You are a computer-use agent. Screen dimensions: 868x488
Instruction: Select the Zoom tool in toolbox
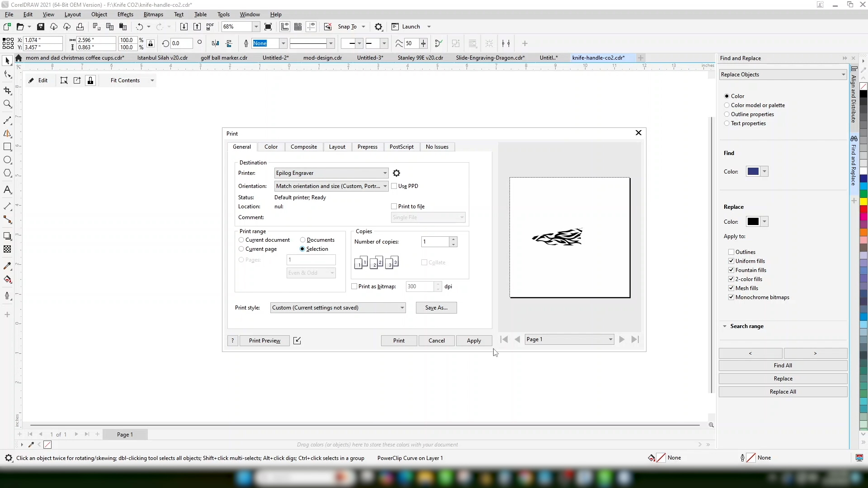click(x=7, y=104)
